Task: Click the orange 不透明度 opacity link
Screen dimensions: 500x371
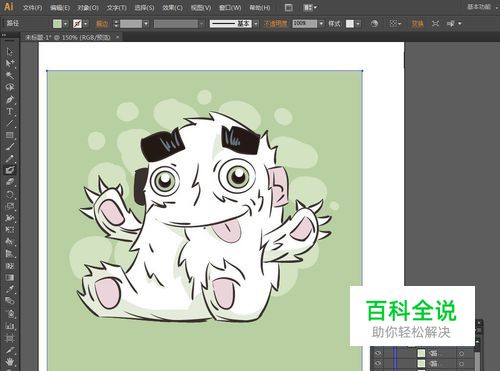Action: click(x=275, y=24)
